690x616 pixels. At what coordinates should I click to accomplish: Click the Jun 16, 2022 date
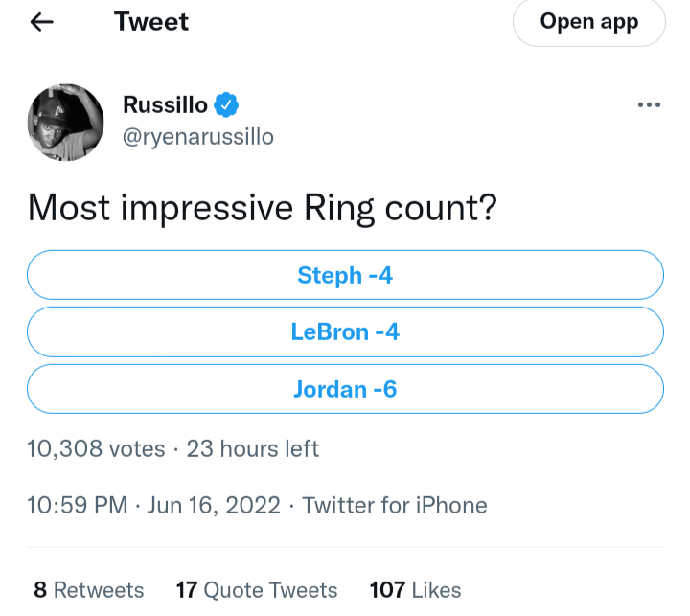(214, 505)
